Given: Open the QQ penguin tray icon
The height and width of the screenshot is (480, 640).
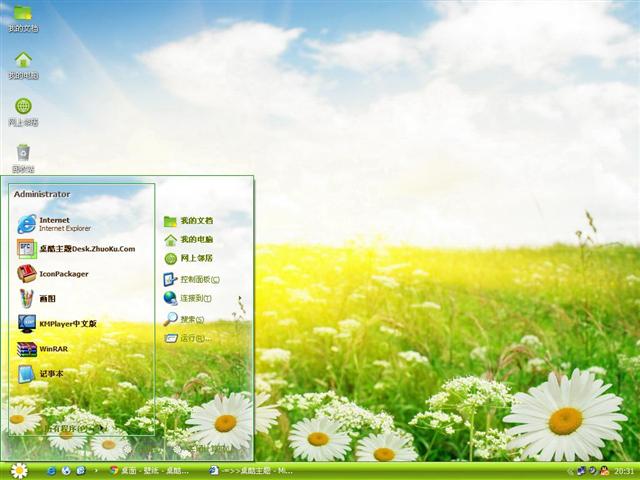Looking at the screenshot, I should pos(604,471).
